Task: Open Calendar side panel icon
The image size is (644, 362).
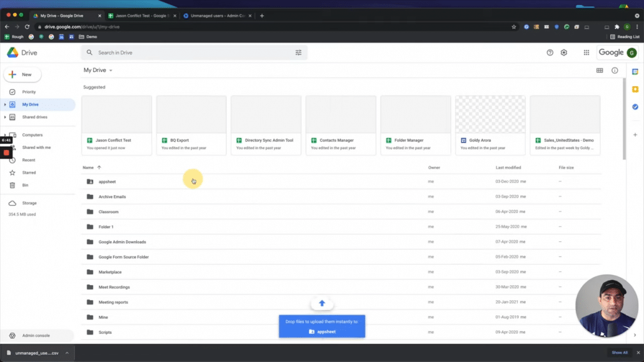Action: (635, 72)
